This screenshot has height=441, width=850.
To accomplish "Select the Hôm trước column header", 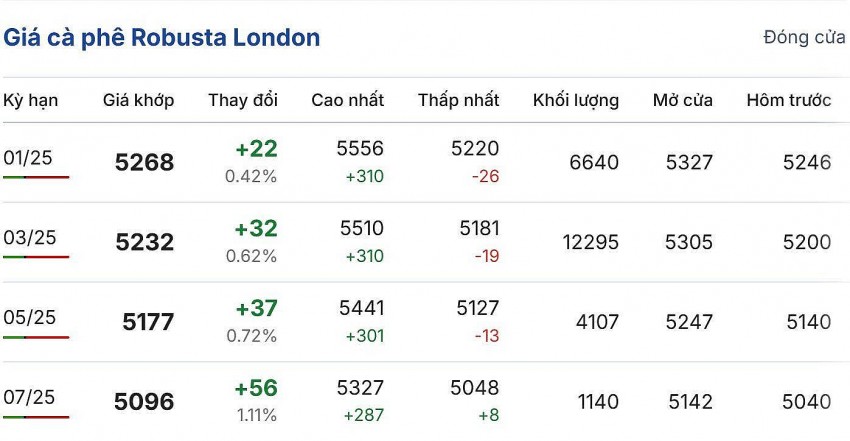I will (x=789, y=100).
